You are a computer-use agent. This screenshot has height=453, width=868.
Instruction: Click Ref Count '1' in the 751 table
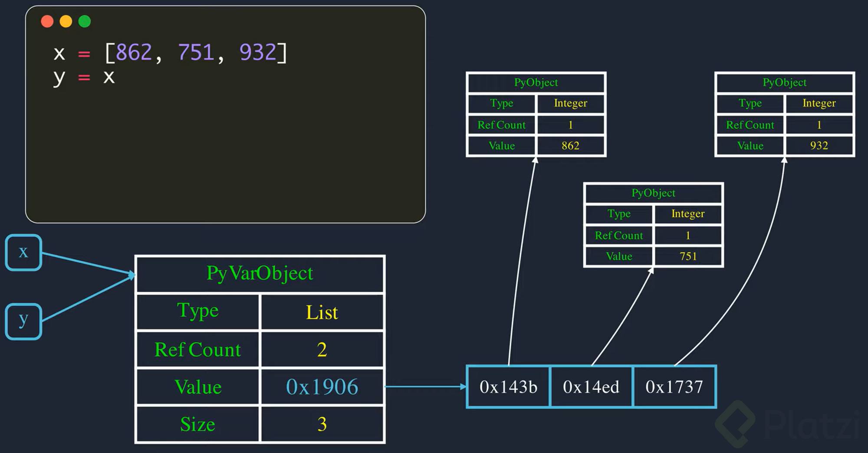[688, 235]
